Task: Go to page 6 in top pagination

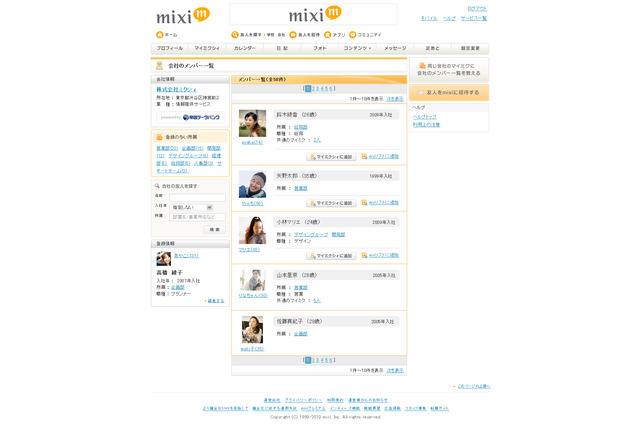Action: (331, 89)
